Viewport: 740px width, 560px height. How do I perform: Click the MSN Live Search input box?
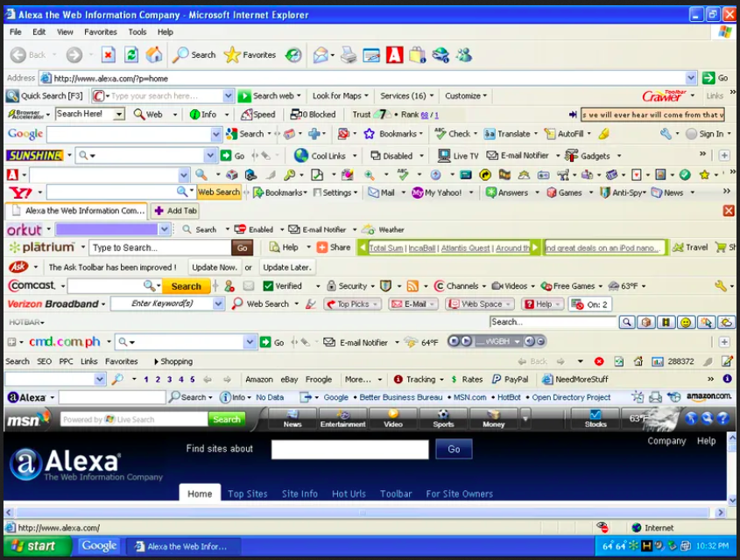pyautogui.click(x=134, y=419)
